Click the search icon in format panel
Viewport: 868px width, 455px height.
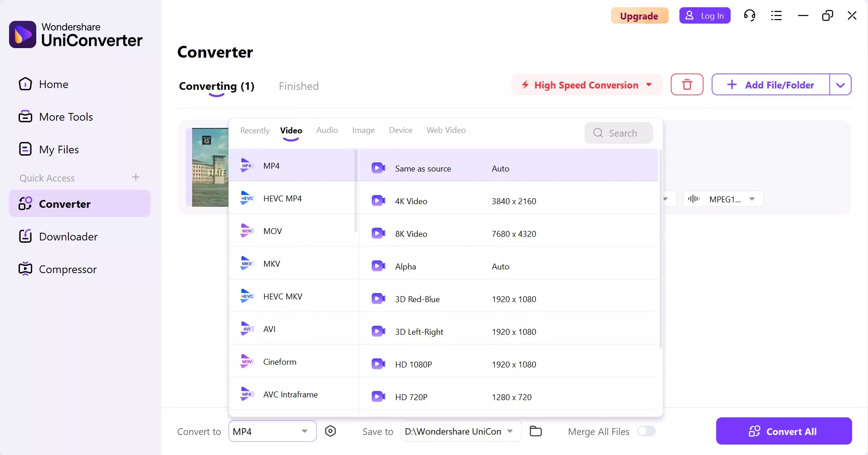click(x=598, y=132)
